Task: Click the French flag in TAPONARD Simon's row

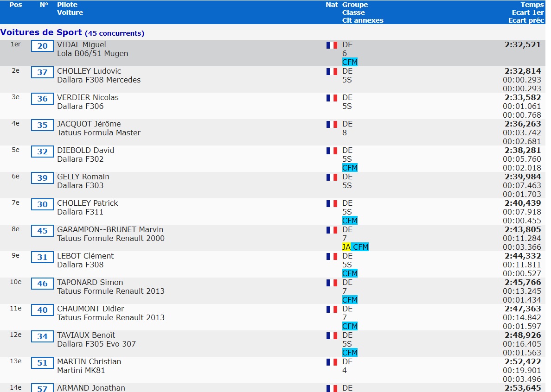Action: tap(332, 283)
